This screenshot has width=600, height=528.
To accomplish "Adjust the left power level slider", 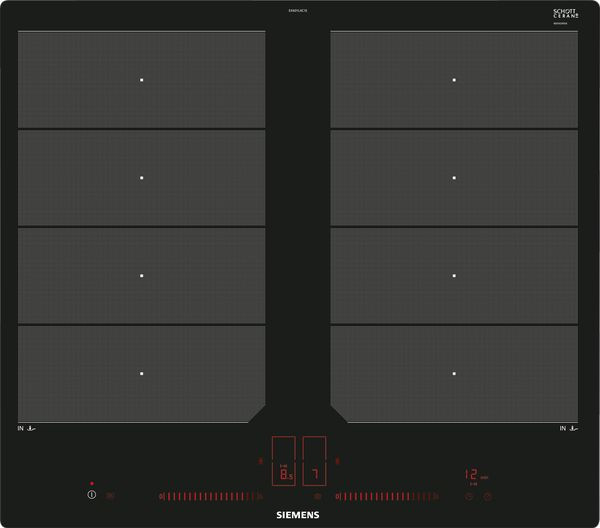I will click(211, 496).
